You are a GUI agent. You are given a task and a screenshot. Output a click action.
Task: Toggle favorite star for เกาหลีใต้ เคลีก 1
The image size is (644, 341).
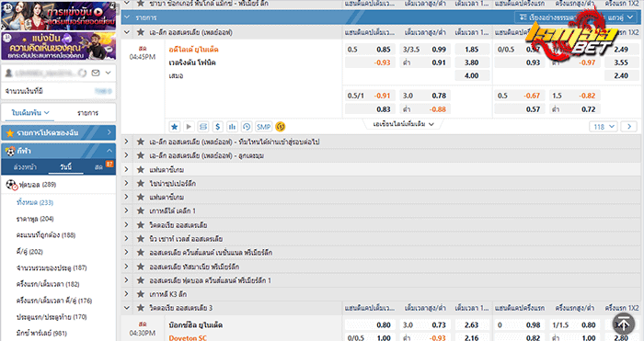pyautogui.click(x=141, y=210)
